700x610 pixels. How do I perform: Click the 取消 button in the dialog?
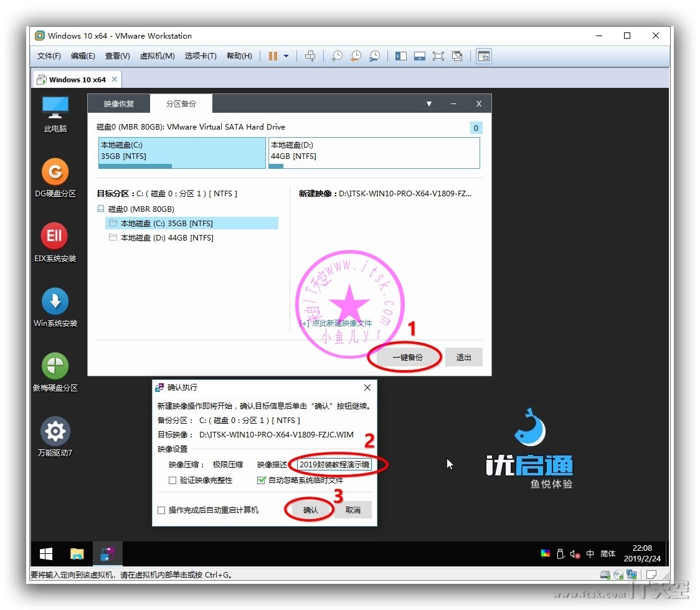click(352, 510)
